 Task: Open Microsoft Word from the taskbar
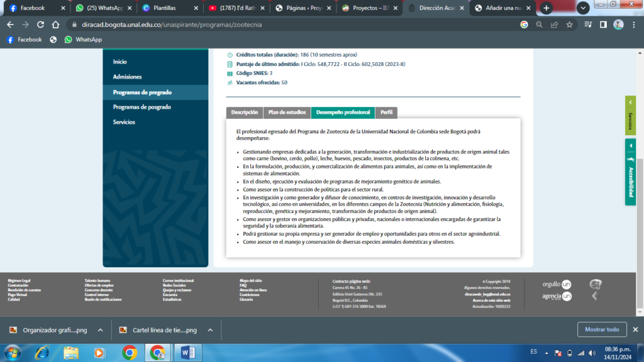click(188, 352)
